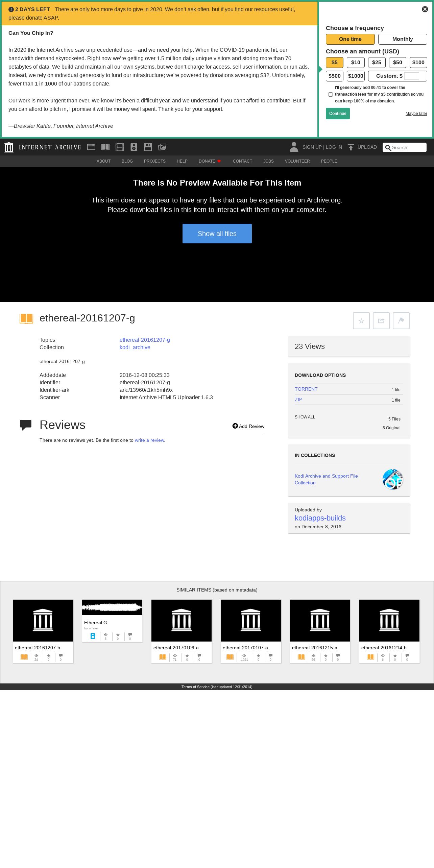
Task: Click the user avatar icon
Action: 294,147
